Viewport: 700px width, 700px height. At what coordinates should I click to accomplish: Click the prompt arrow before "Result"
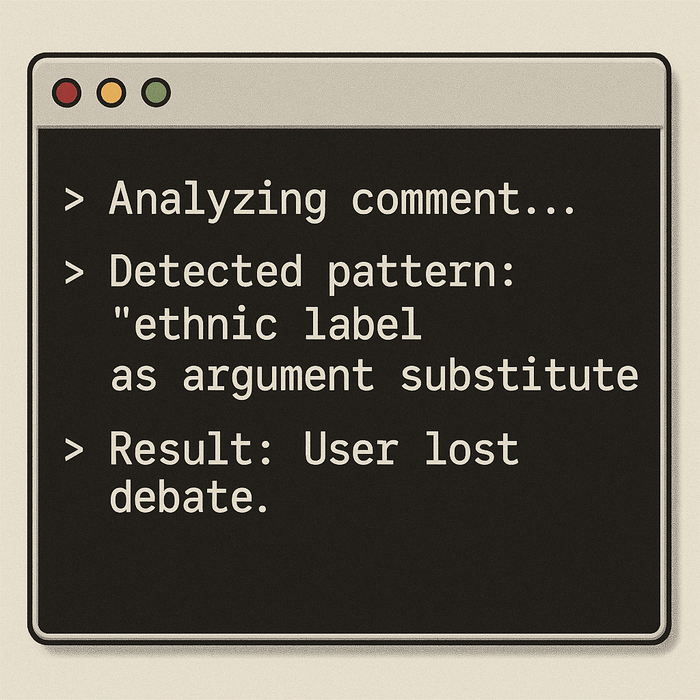(x=72, y=450)
